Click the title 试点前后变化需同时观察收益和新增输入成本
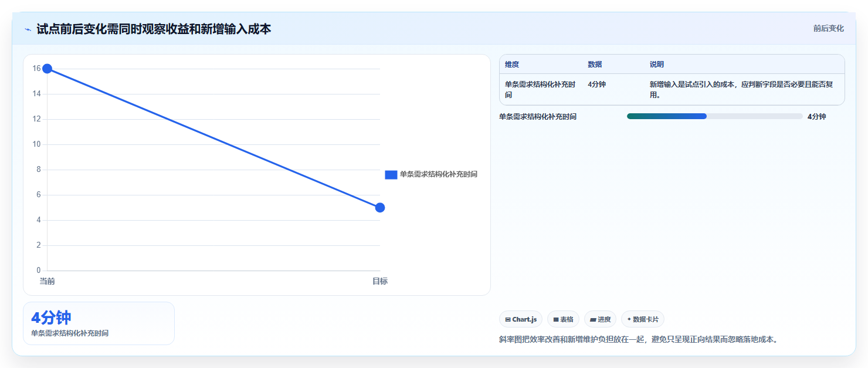 154,29
